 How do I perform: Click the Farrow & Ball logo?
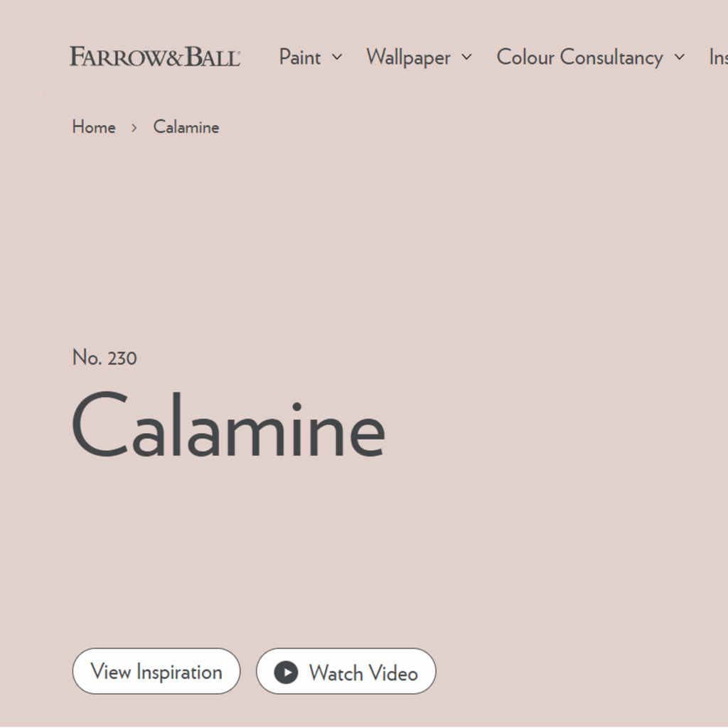(154, 57)
